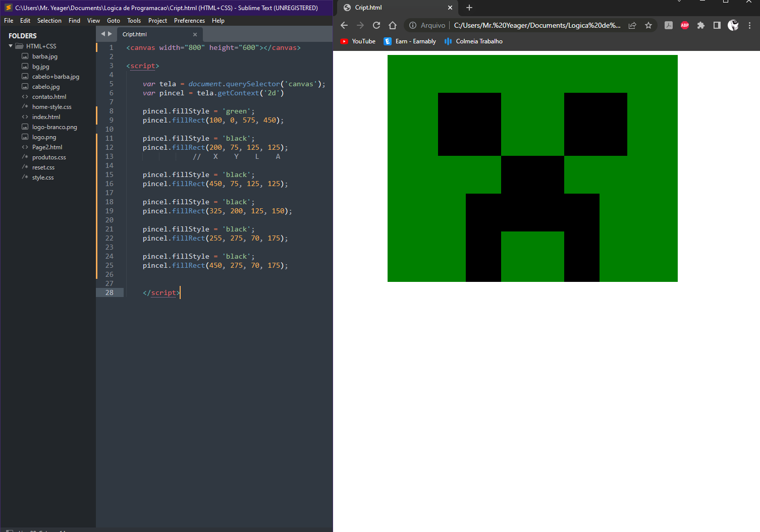
Task: Open the Edit menu
Action: point(25,21)
